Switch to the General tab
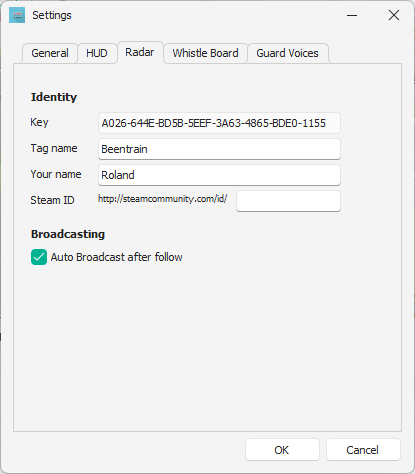Screen dimensions: 415x474 [50, 53]
